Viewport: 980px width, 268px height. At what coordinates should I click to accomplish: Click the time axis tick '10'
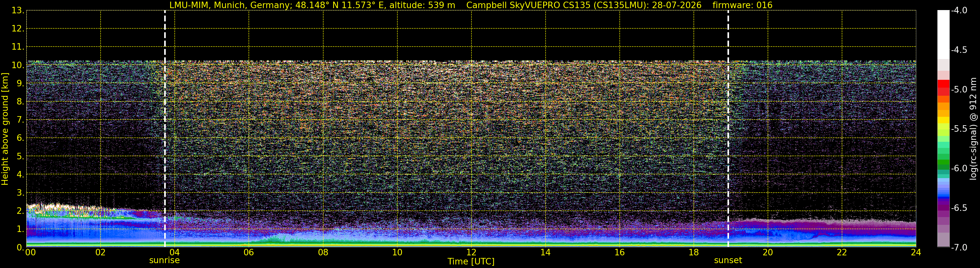(x=397, y=252)
